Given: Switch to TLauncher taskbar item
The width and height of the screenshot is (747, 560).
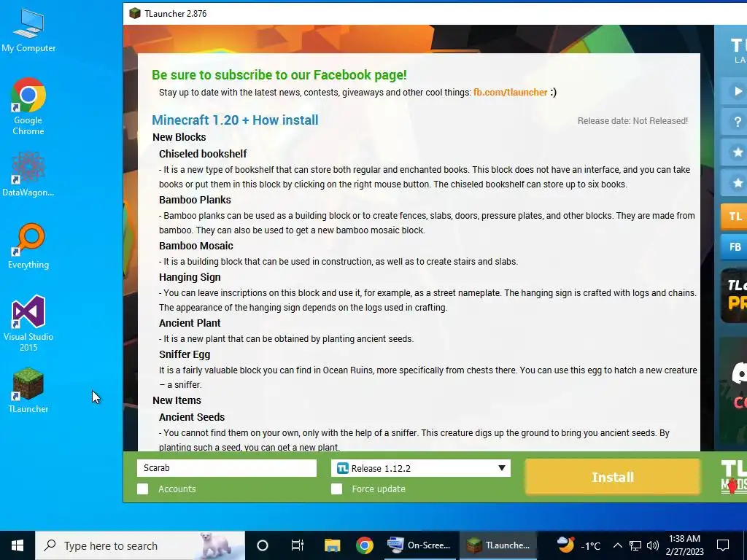Looking at the screenshot, I should point(498,545).
